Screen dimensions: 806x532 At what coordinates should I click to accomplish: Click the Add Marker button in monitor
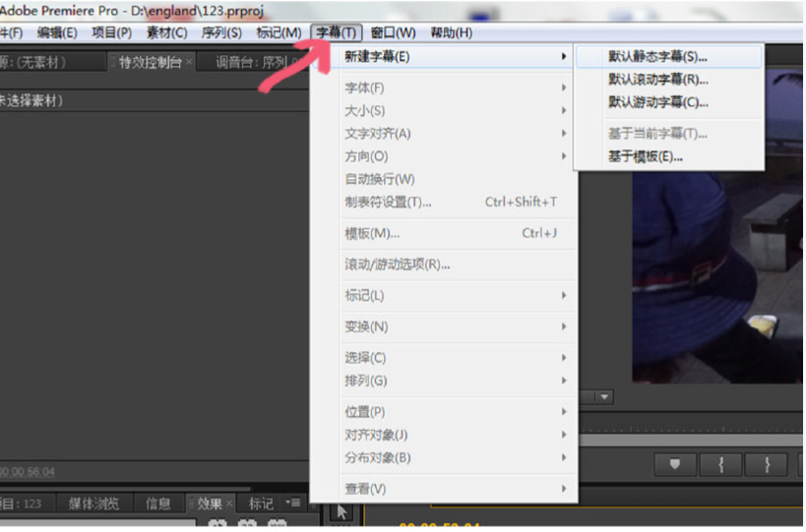(675, 465)
